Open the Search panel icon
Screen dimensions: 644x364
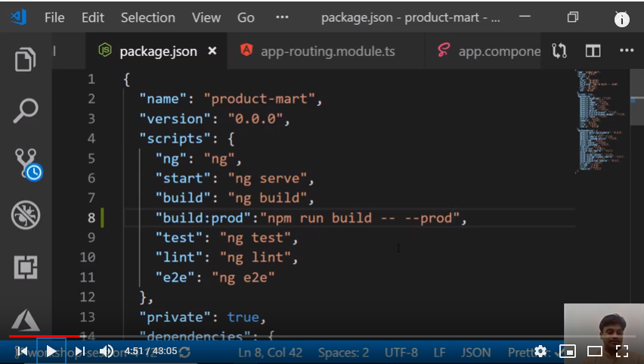pos(26,110)
